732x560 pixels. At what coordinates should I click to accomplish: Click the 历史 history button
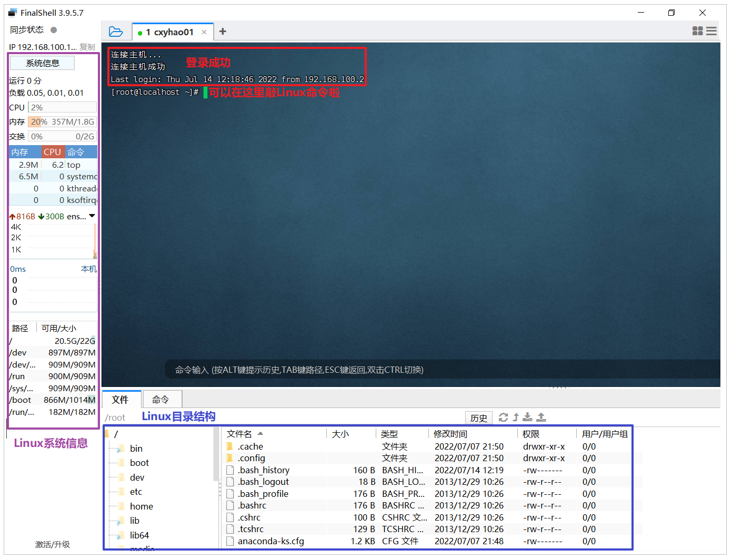tap(478, 418)
